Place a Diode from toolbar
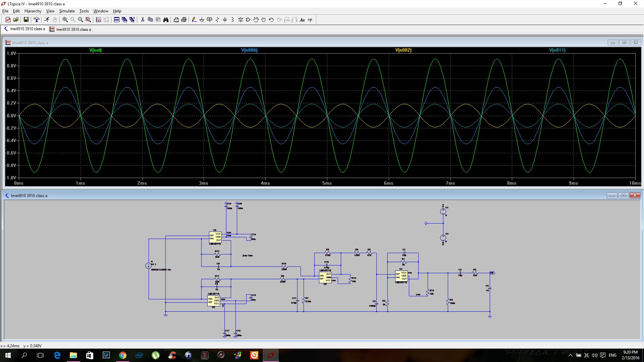This screenshot has height=362, width=644. [x=240, y=20]
